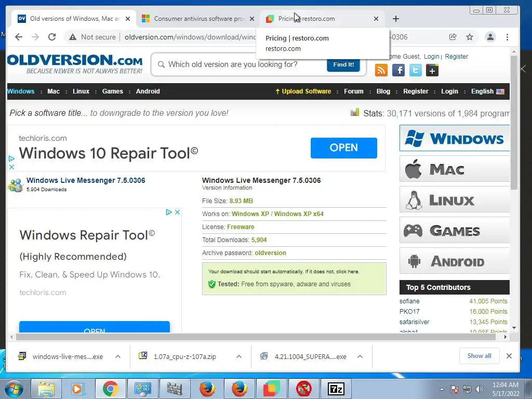Click the Windows Live Messenger 7.5.0306 link
532x399 pixels.
pyautogui.click(x=86, y=180)
